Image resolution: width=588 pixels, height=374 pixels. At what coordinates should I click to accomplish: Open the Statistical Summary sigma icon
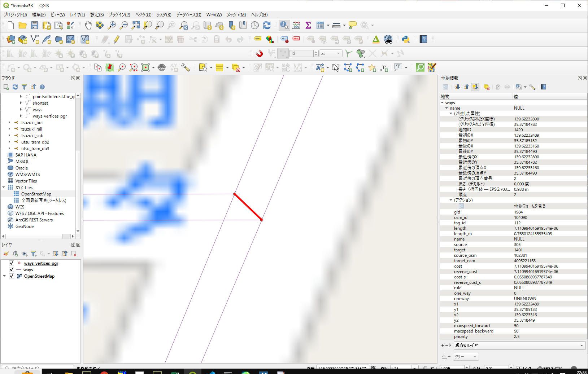(308, 25)
